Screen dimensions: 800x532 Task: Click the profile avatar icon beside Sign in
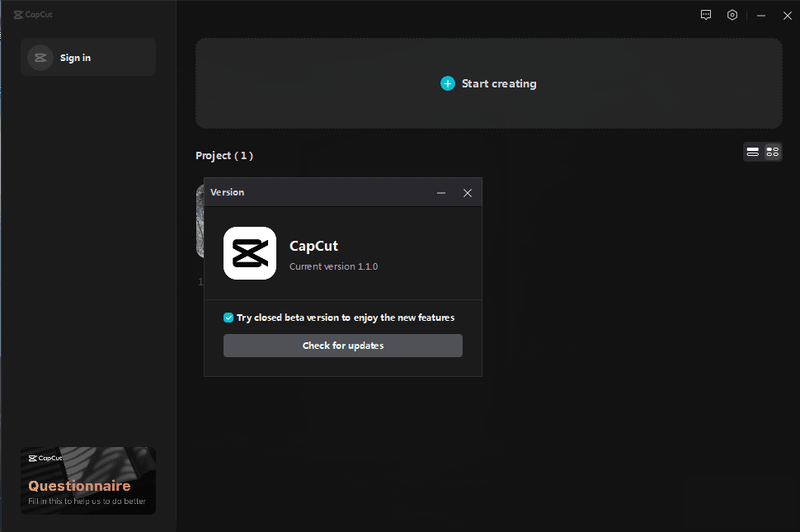[x=40, y=58]
